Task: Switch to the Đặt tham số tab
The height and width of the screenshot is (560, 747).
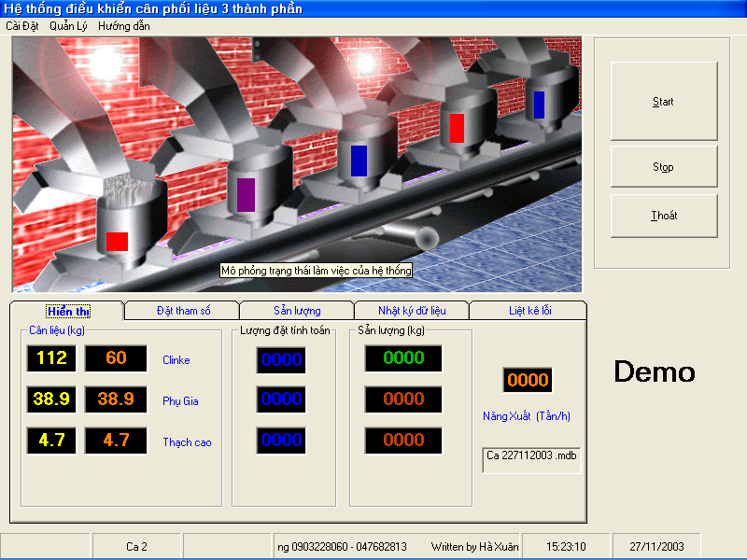Action: [183, 311]
